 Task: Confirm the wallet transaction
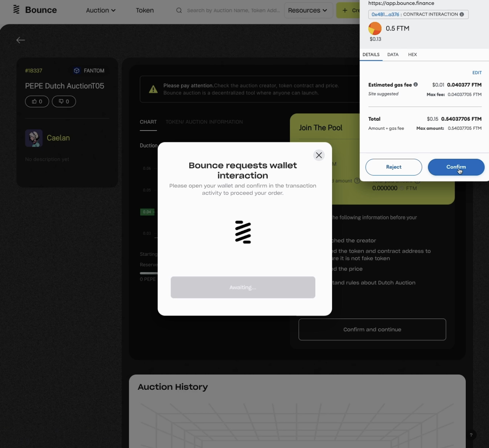coord(456,167)
